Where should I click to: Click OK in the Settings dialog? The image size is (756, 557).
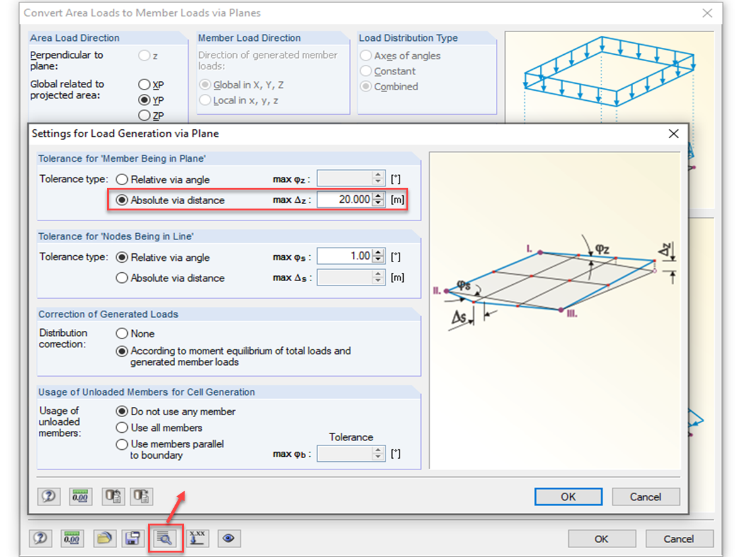(x=568, y=497)
